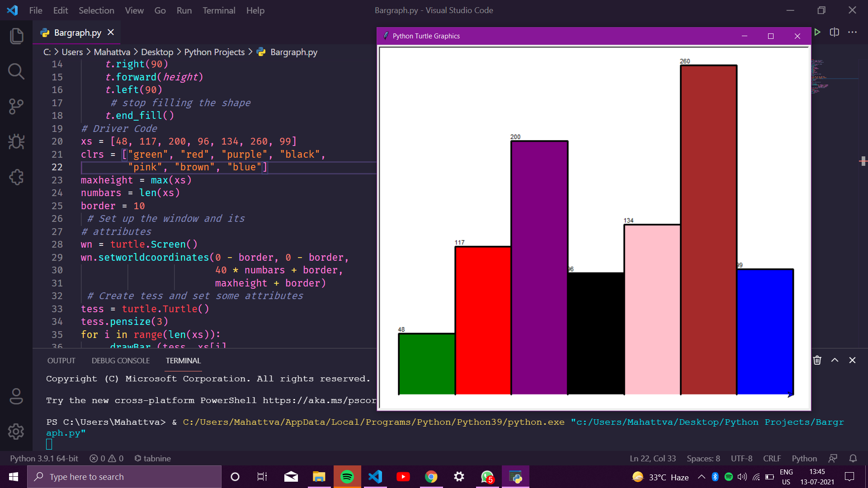The height and width of the screenshot is (488, 868).
Task: Click Spaces: 8 indentation in status bar
Action: point(703,458)
